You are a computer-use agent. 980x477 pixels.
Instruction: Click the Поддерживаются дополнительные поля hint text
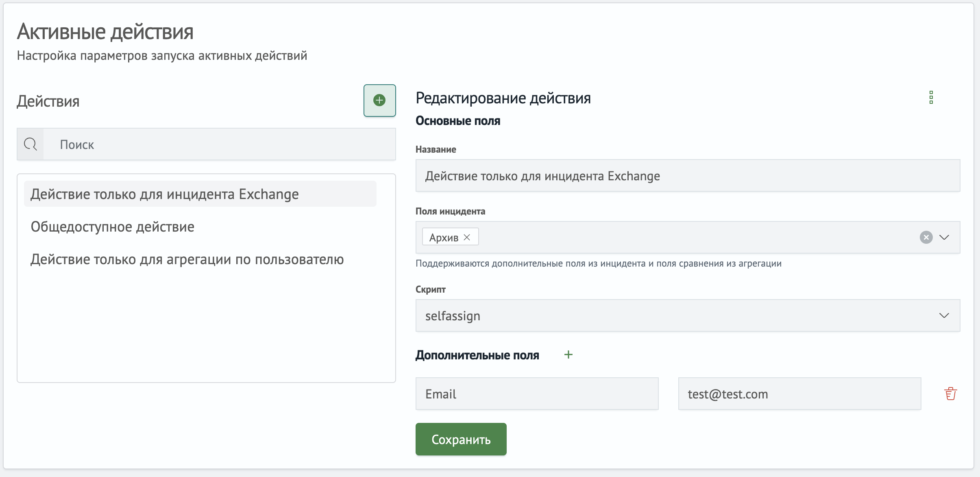(x=598, y=263)
